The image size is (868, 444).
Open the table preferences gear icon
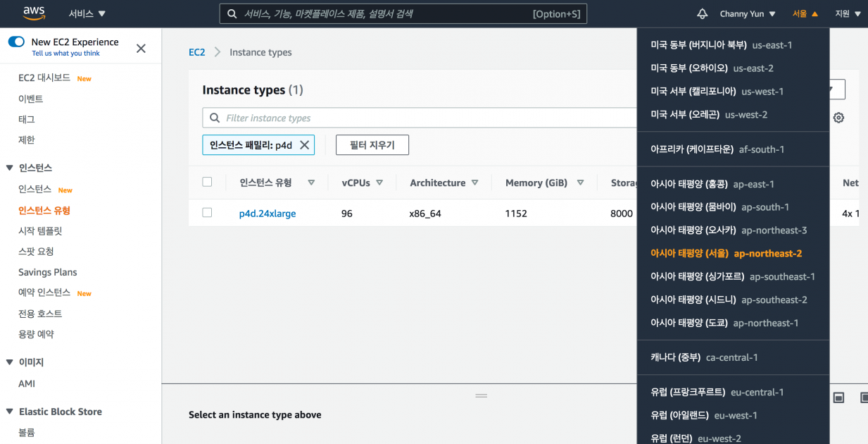tap(838, 118)
